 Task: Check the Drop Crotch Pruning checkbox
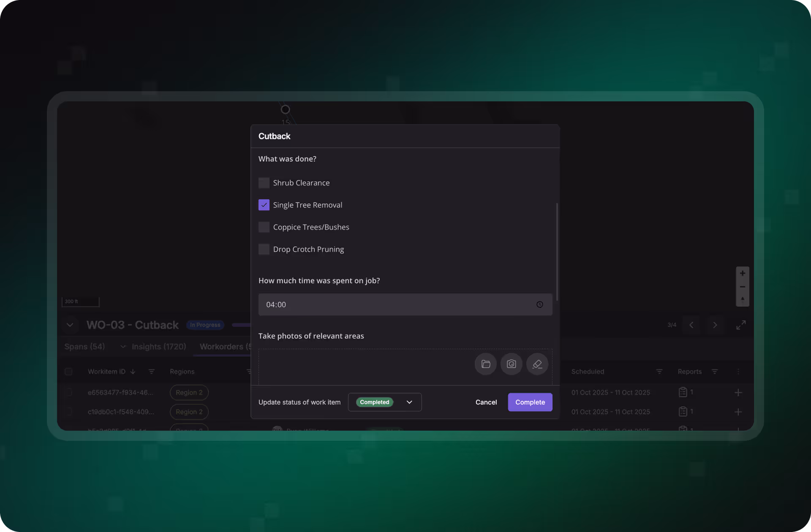(264, 249)
